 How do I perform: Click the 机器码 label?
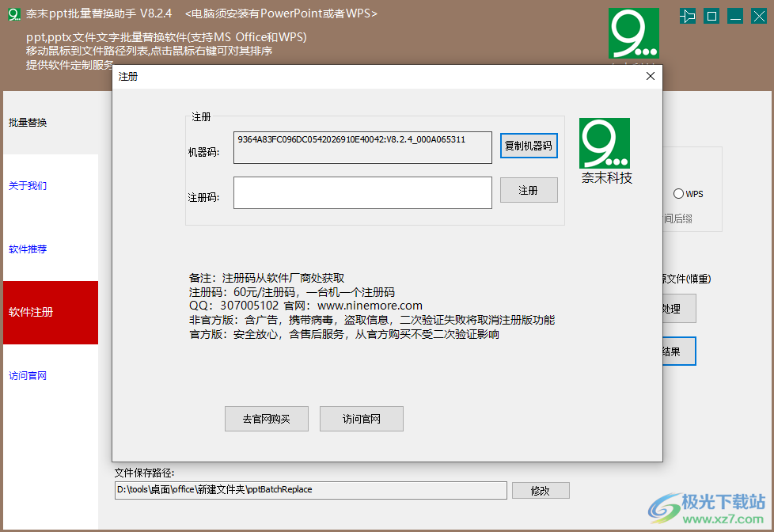point(203,152)
